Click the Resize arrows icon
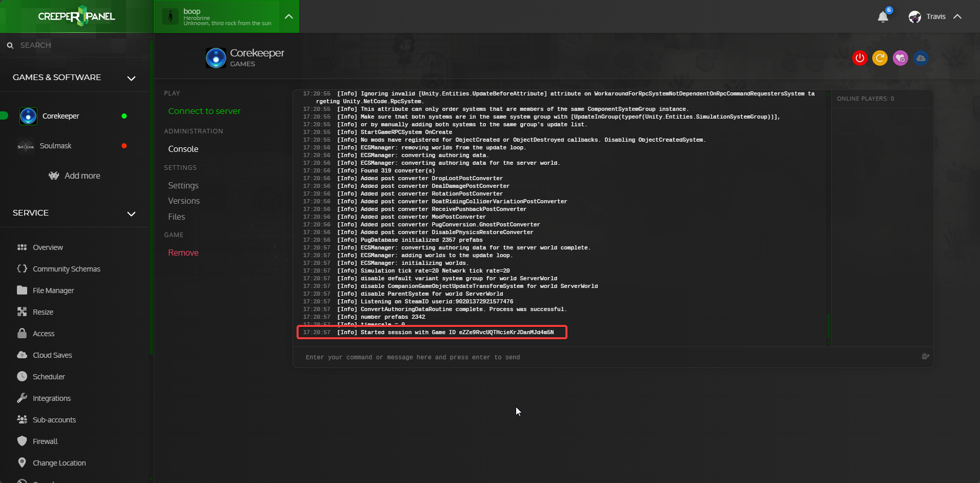The height and width of the screenshot is (483, 980). click(22, 312)
